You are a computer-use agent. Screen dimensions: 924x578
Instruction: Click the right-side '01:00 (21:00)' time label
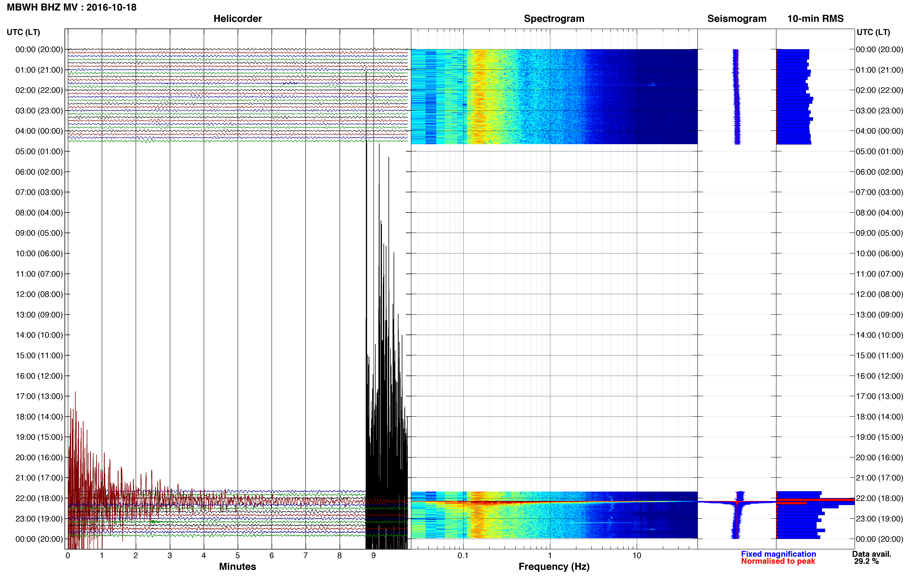pos(879,70)
